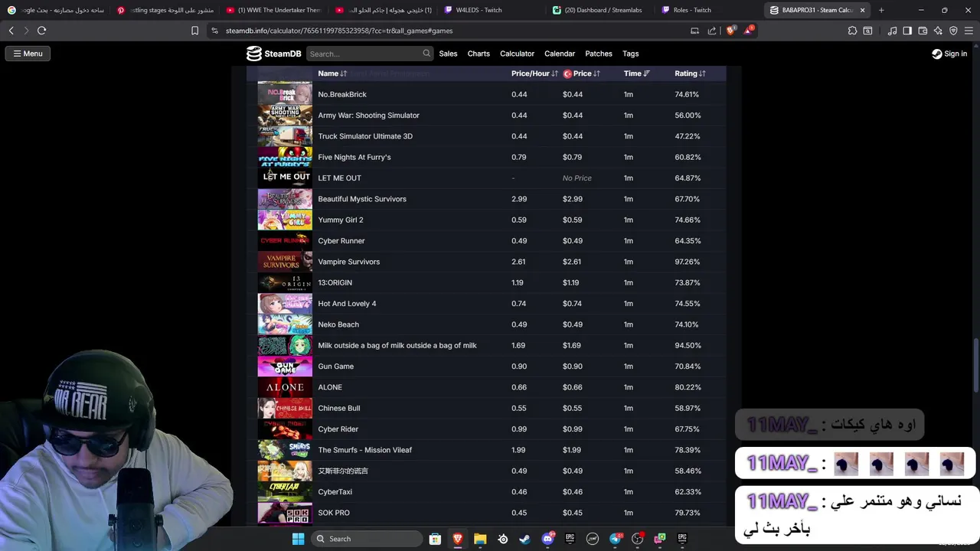Open the Calendar page
Image resolution: width=980 pixels, height=551 pixels.
tap(560, 54)
